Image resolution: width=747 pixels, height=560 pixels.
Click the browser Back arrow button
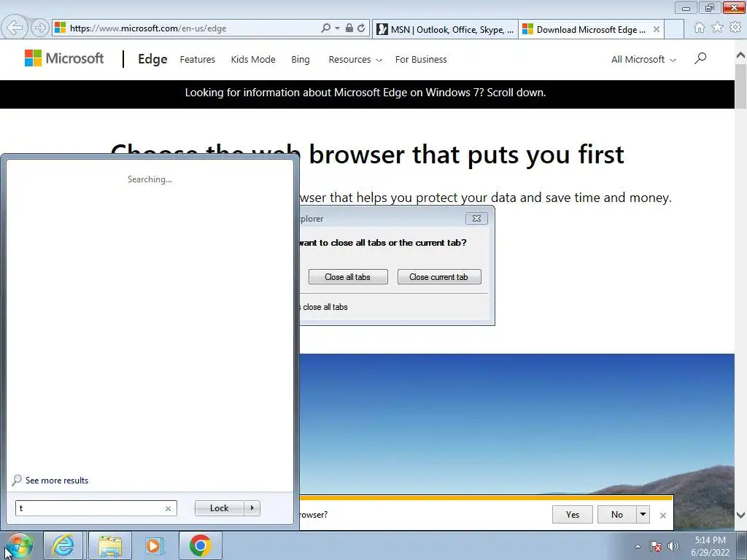click(x=15, y=28)
